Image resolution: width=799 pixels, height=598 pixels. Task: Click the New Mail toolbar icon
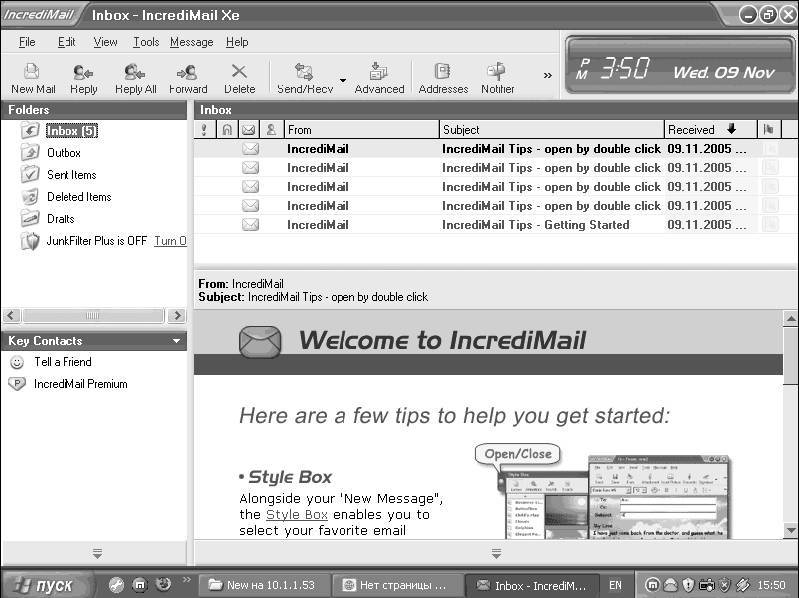(x=33, y=78)
